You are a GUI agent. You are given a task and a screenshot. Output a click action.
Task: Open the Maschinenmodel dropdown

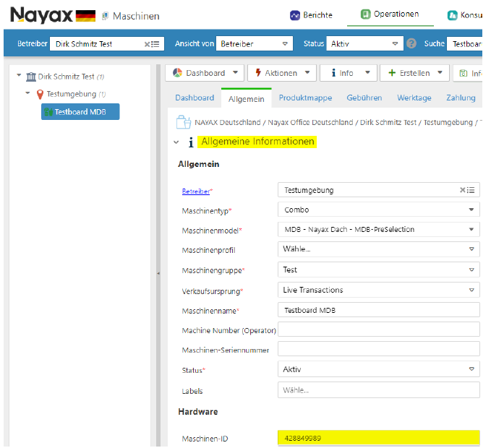coord(379,229)
